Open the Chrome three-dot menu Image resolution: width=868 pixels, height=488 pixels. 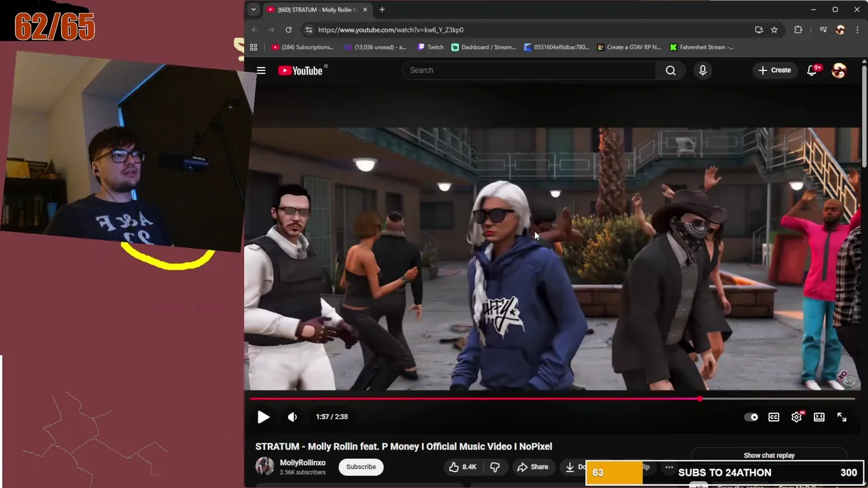[857, 30]
